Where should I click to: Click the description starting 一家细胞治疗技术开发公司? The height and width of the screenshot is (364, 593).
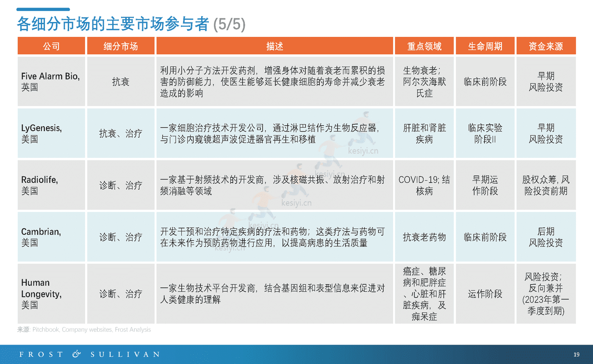[274, 133]
